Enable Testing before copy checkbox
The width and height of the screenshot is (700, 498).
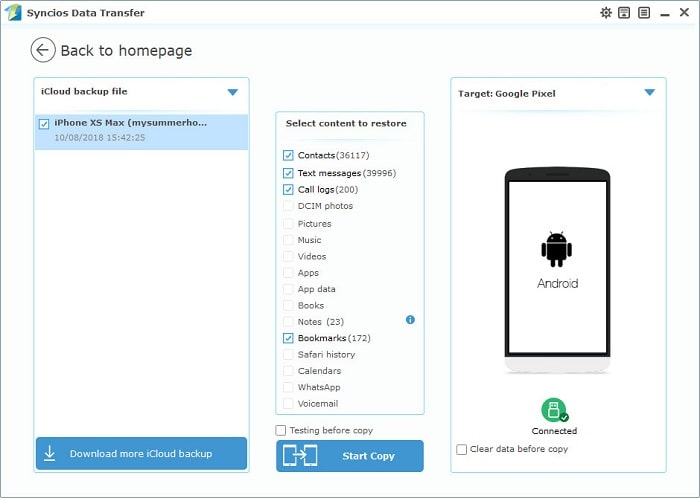(280, 430)
